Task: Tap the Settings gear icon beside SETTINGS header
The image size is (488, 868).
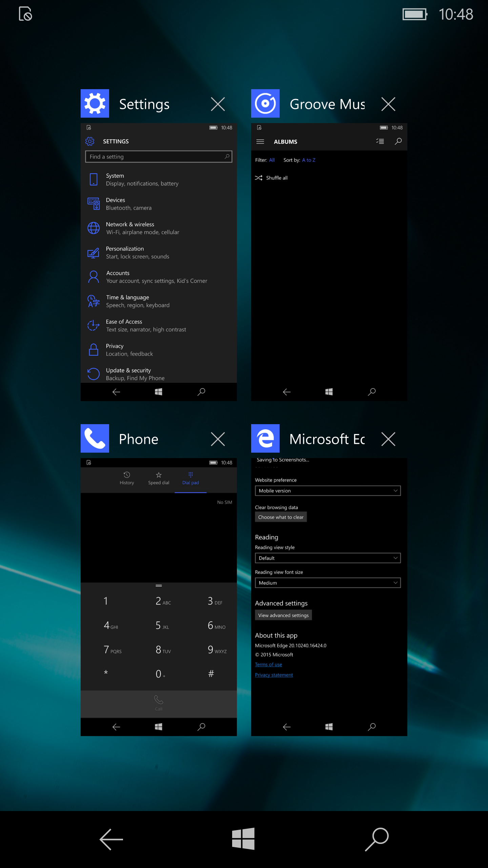Action: [x=90, y=141]
